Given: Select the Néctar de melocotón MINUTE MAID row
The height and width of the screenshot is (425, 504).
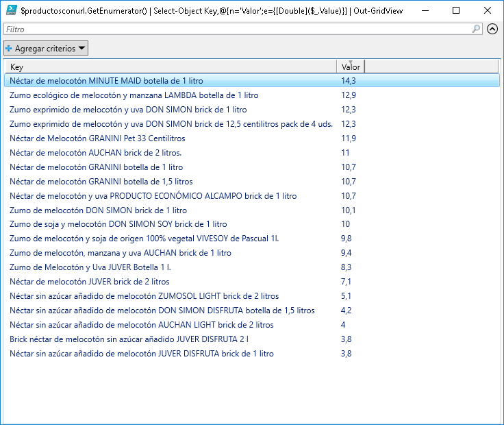Looking at the screenshot, I should point(106,81).
